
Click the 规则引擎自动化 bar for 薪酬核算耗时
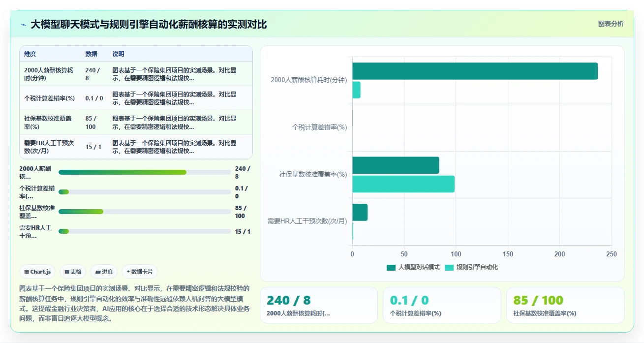click(x=356, y=90)
